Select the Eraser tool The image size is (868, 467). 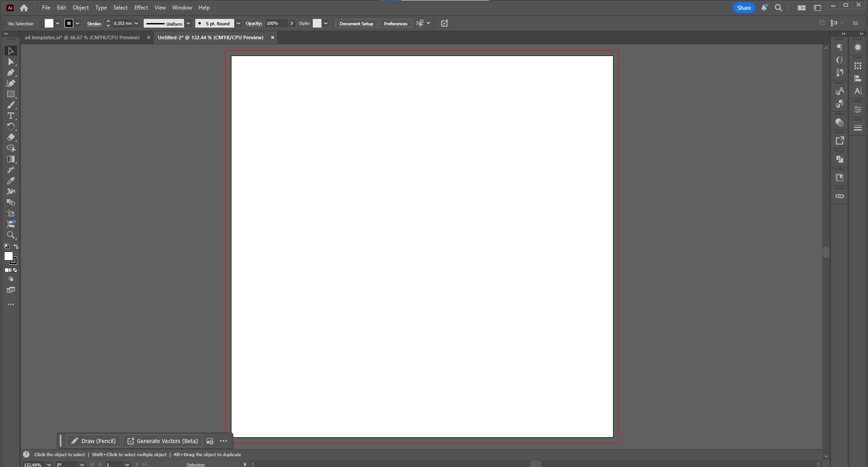[11, 138]
